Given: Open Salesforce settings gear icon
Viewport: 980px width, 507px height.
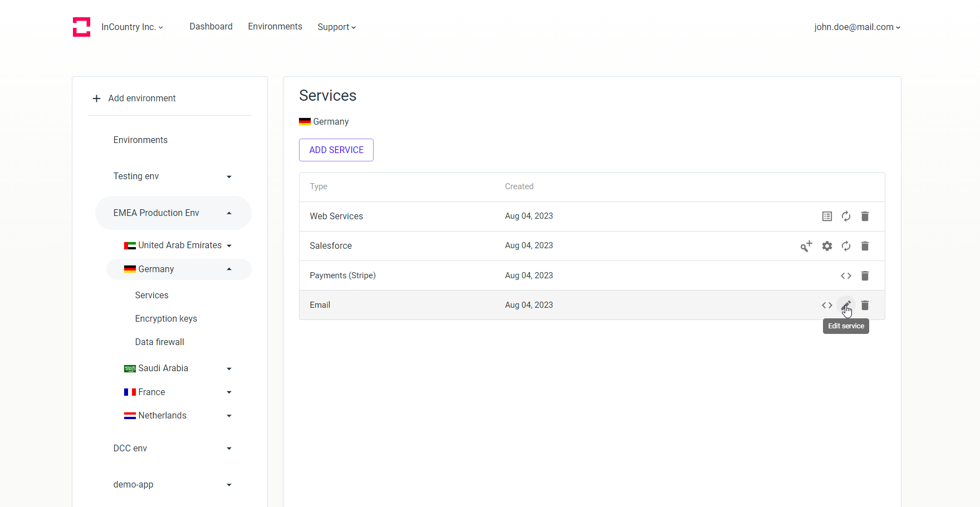Looking at the screenshot, I should [x=827, y=246].
